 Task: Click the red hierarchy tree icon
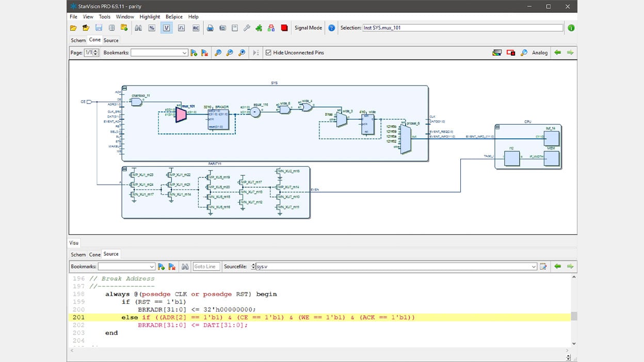click(271, 28)
